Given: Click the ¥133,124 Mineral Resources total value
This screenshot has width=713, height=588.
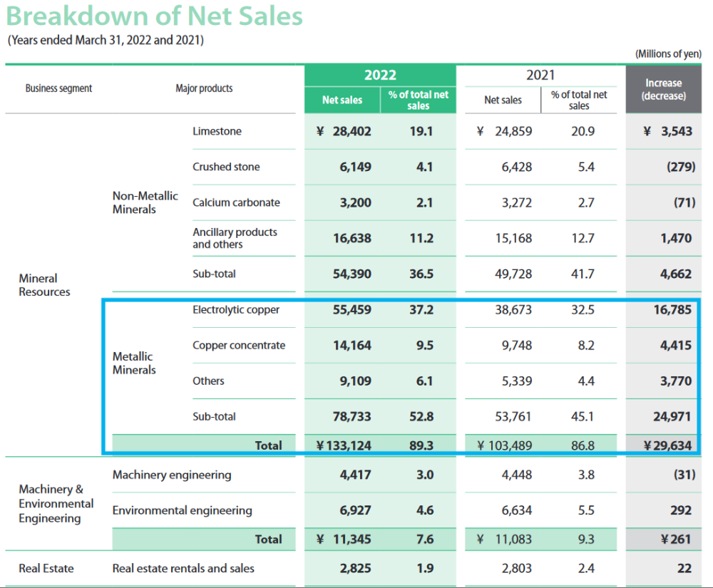Looking at the screenshot, I should click(x=344, y=445).
